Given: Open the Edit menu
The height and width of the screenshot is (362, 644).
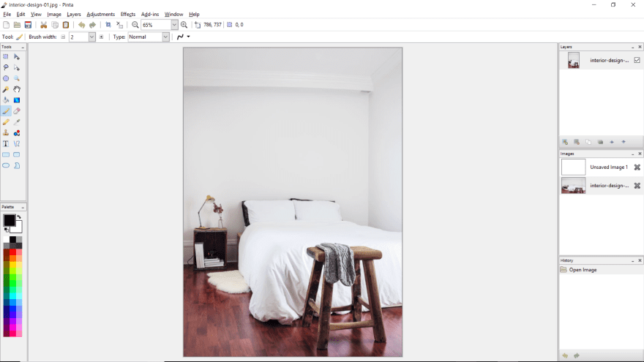Looking at the screenshot, I should 20,15.
